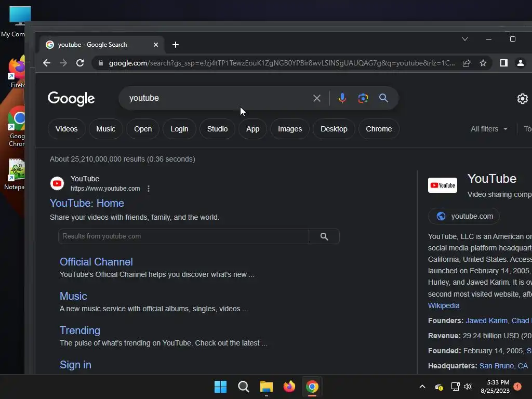The image size is (532, 399).
Task: Open the clock and date panel
Action: (x=495, y=387)
